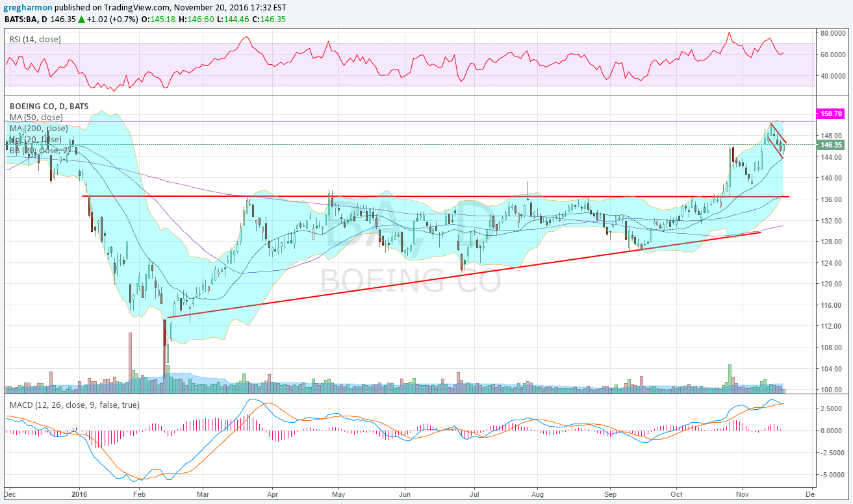Click the Mar label on time axis
853x504 pixels.
(202, 493)
